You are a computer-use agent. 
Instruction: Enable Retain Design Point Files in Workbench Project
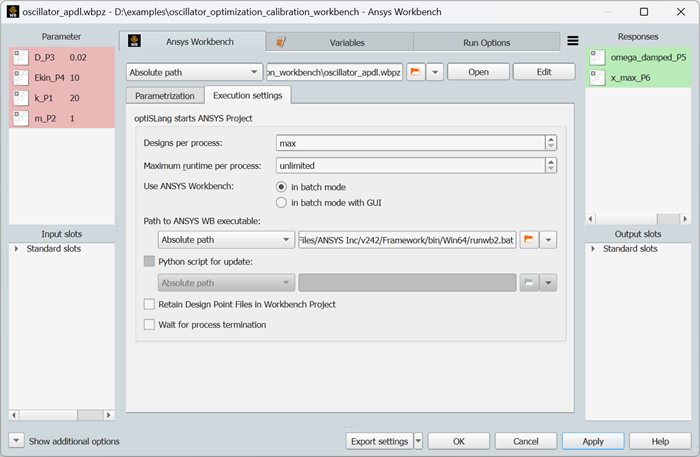(150, 304)
